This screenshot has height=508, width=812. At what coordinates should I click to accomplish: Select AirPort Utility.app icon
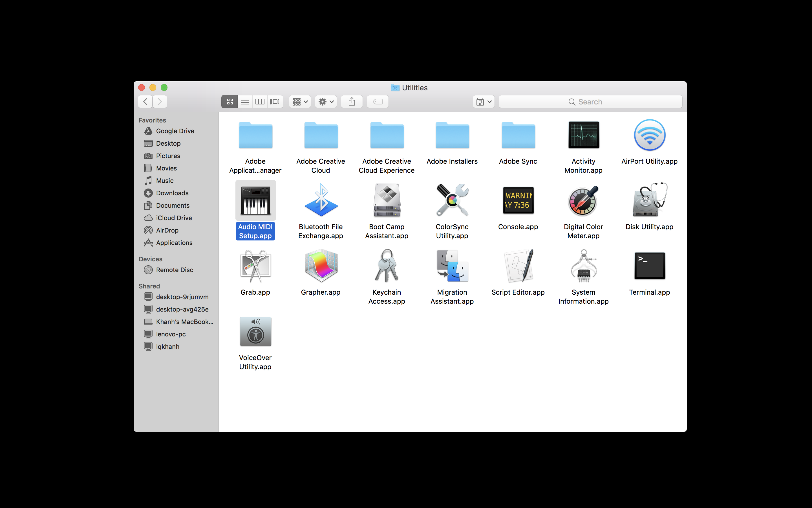click(649, 135)
